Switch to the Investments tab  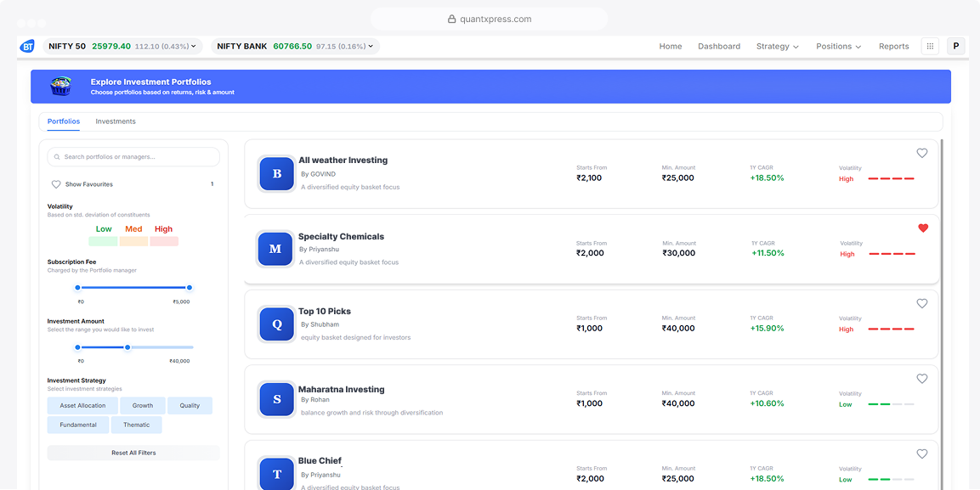[116, 121]
